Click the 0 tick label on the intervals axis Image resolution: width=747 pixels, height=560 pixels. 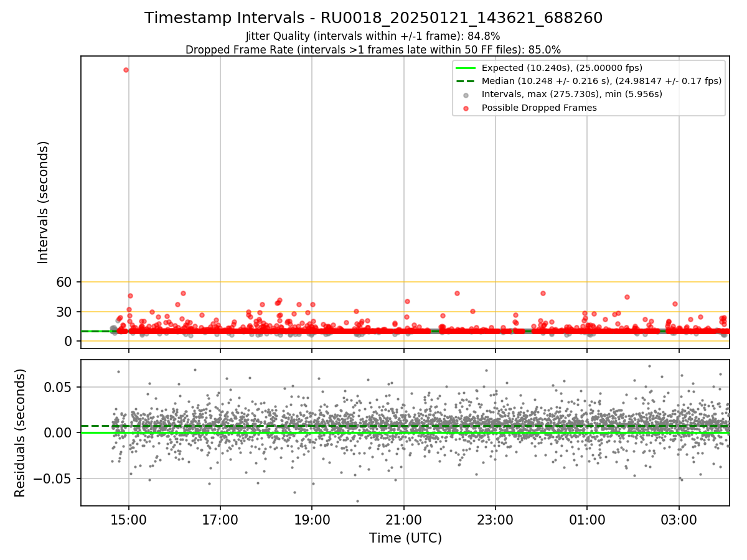pyautogui.click(x=70, y=341)
